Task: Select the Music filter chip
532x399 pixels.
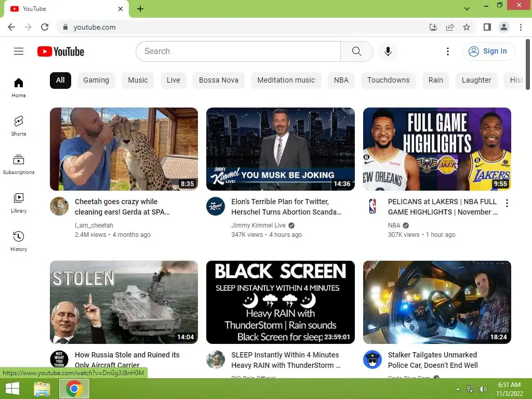Action: click(138, 81)
